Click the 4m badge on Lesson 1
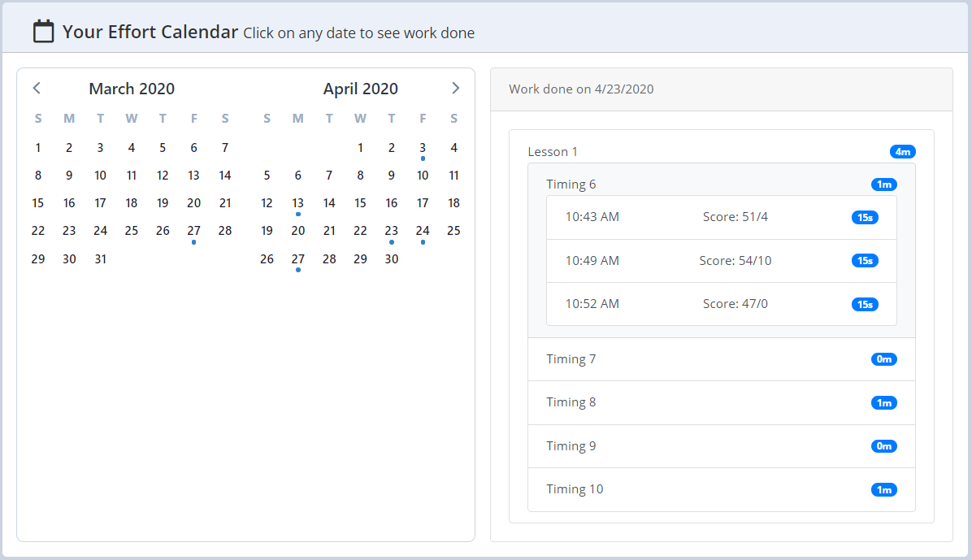The width and height of the screenshot is (972, 560). pos(902,152)
